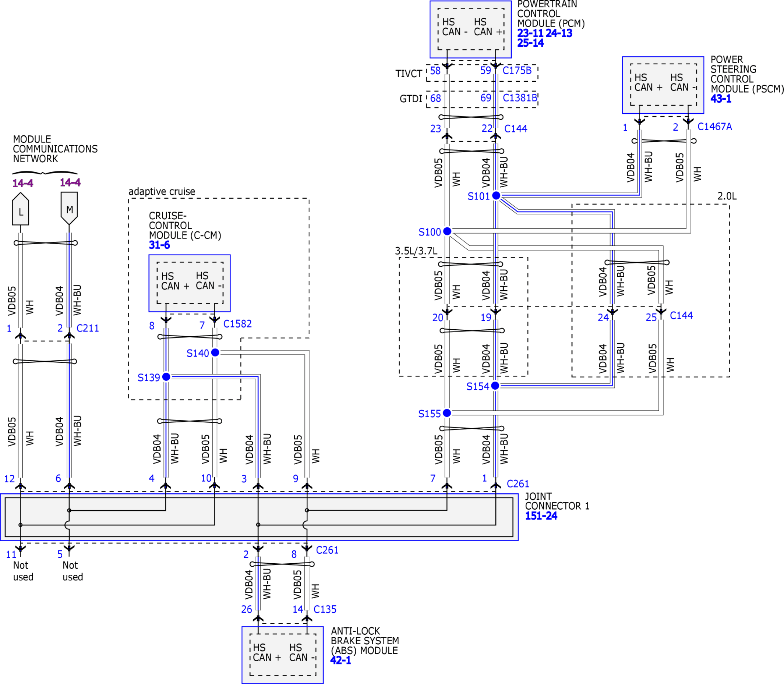Select pin number 12 above Joint Connector
This screenshot has width=784, height=684.
pyautogui.click(x=9, y=479)
